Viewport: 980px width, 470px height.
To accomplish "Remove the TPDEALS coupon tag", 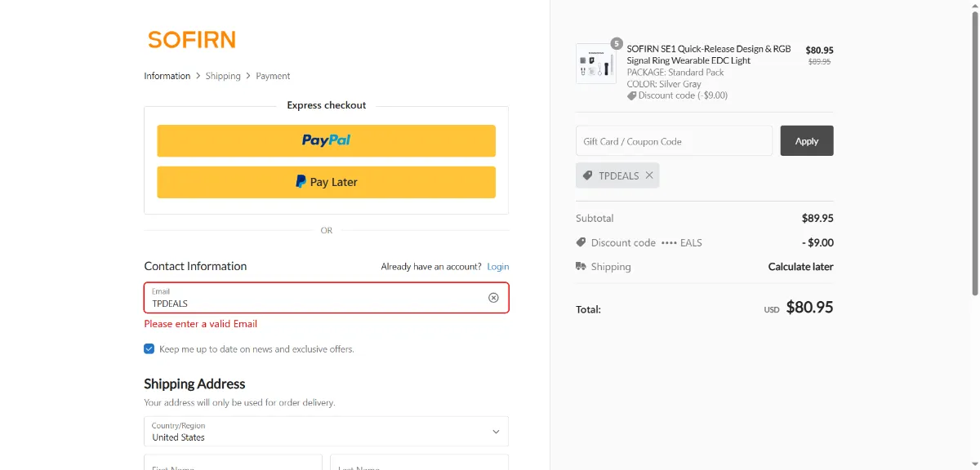I will pos(649,175).
